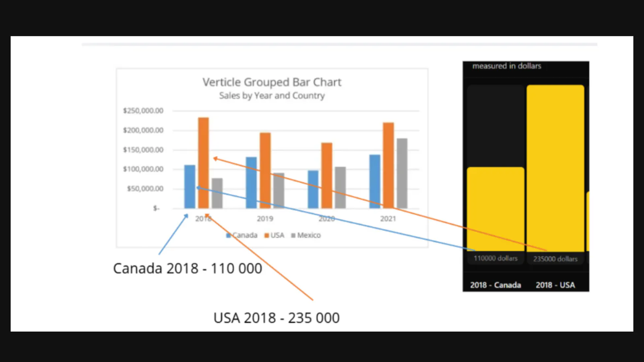The image size is (644, 362).
Task: Click the $100,000.00 y-axis label
Action: pos(143,169)
